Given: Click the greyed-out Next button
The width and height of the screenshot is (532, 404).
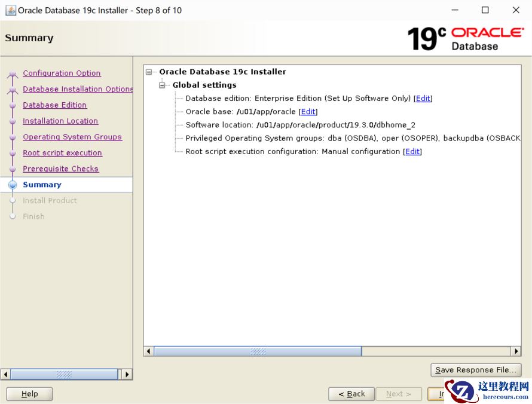Looking at the screenshot, I should click(399, 394).
